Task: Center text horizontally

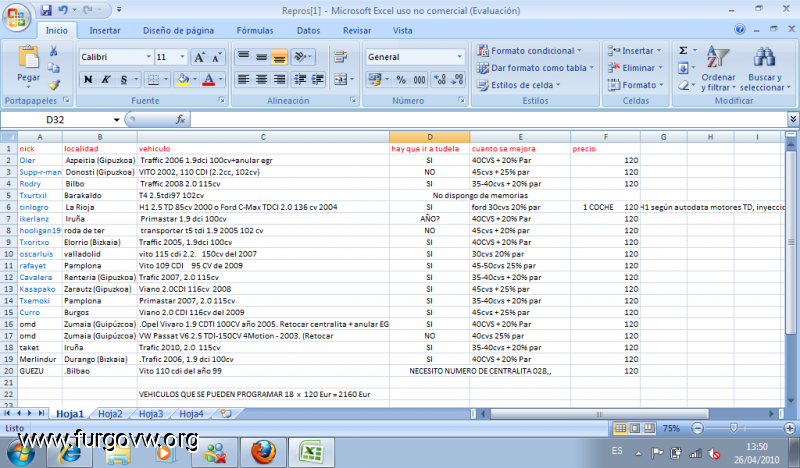Action: coord(262,79)
